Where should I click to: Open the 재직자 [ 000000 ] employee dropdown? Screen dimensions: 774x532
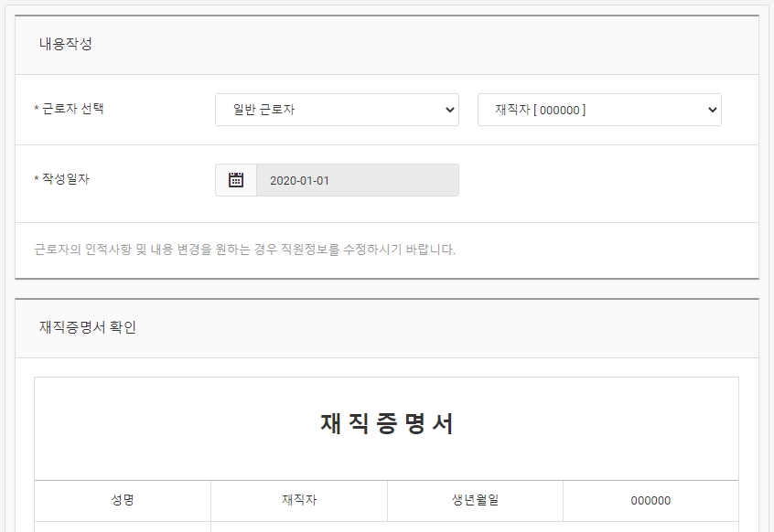click(599, 110)
